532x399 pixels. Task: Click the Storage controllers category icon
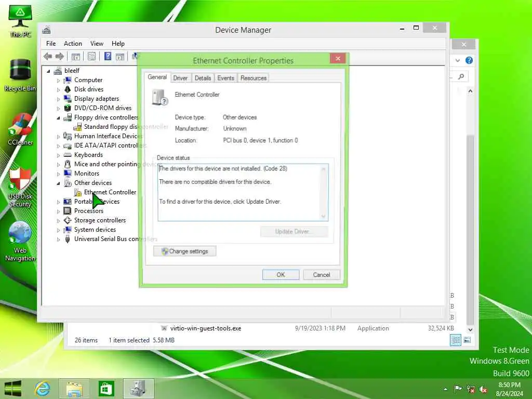(x=68, y=220)
